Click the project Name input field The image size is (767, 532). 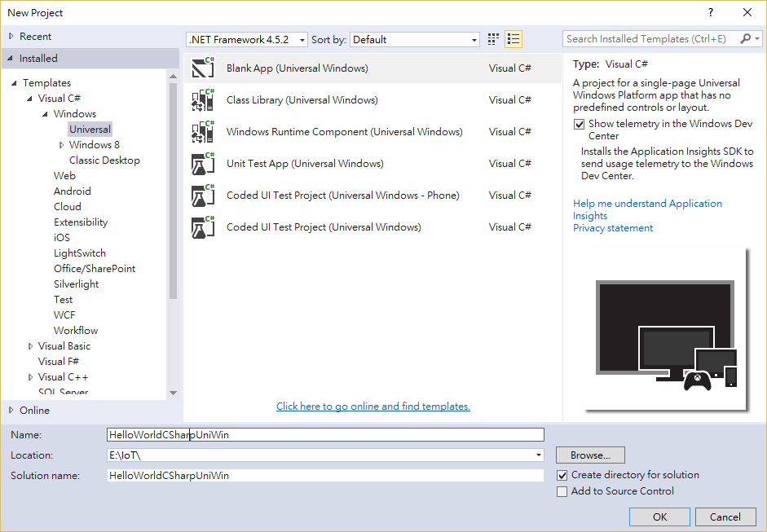pyautogui.click(x=325, y=435)
